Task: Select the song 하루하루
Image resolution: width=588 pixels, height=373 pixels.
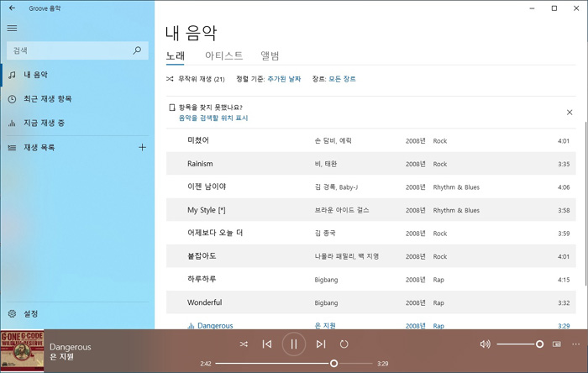Action: pyautogui.click(x=371, y=279)
